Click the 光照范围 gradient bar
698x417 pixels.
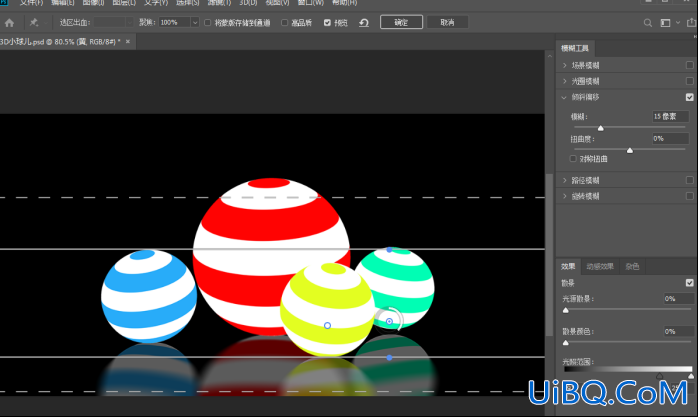(x=628, y=369)
